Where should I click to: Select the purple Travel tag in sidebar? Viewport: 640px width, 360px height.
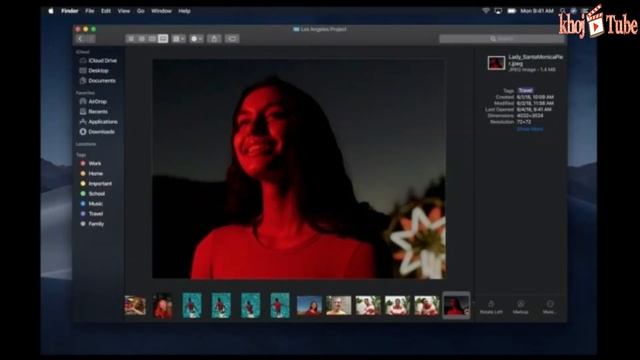point(91,213)
